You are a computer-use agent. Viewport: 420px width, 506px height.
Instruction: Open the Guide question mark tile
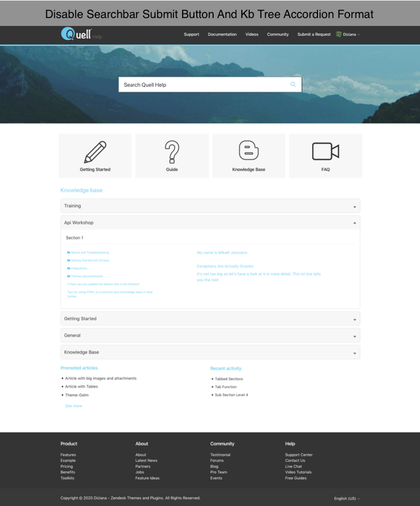172,156
